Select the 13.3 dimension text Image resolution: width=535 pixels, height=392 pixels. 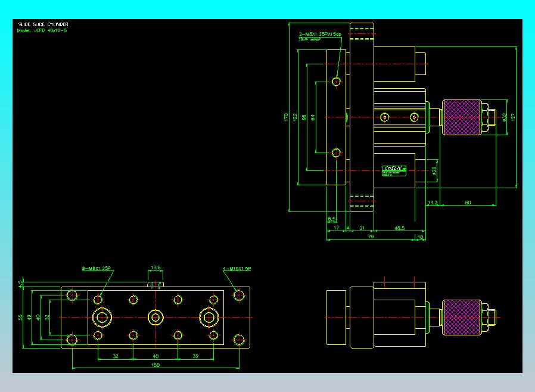433,203
